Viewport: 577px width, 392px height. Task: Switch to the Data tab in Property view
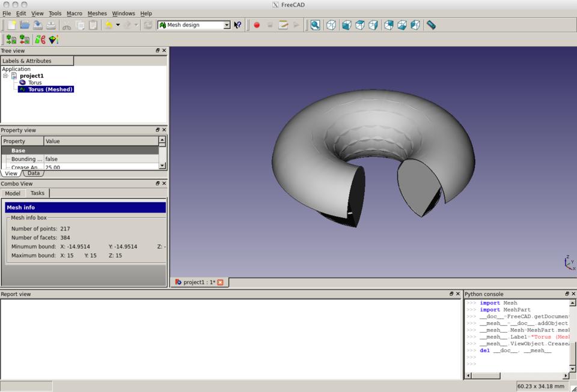coord(34,173)
